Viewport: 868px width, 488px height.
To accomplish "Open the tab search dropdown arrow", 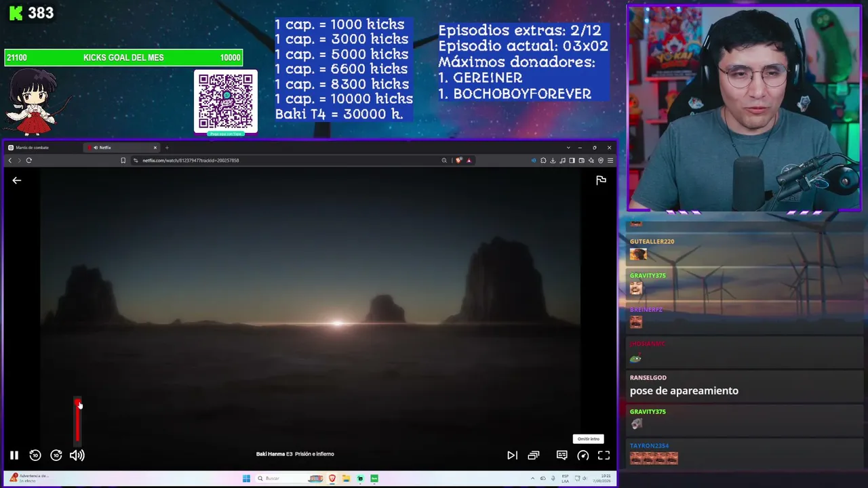I will [568, 148].
